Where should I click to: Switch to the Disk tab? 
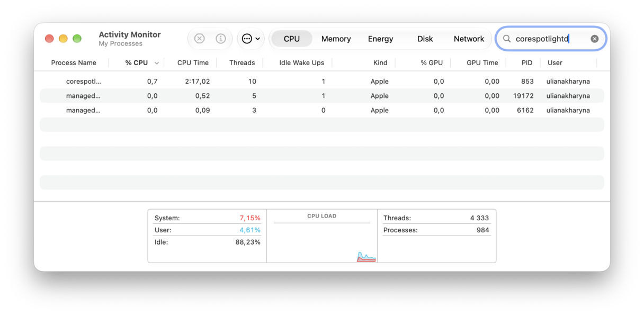425,39
